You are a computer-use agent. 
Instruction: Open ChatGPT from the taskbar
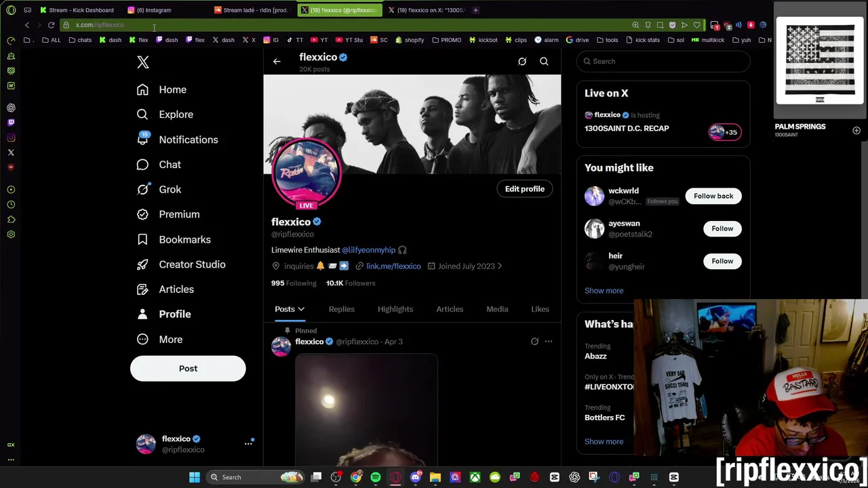[x=574, y=477]
